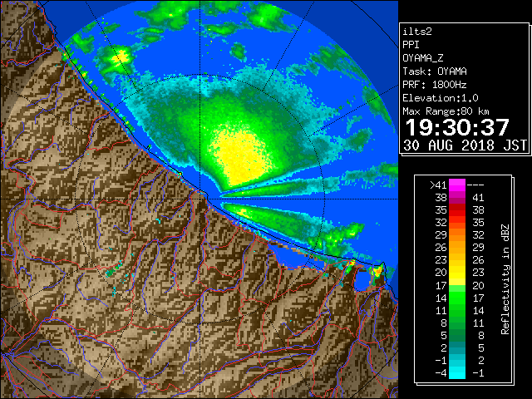The image size is (532, 399).
Task: Select the "PPI" scan type text
Action: (x=411, y=45)
